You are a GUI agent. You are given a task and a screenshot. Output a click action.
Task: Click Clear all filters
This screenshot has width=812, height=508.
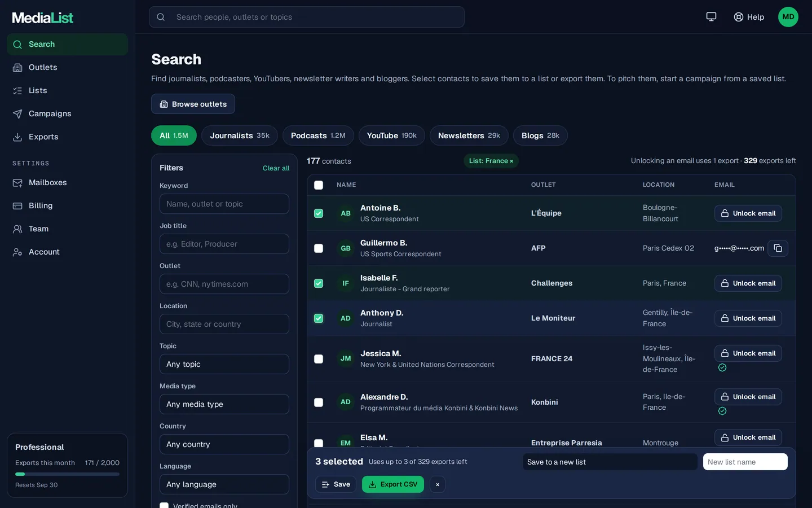click(276, 168)
